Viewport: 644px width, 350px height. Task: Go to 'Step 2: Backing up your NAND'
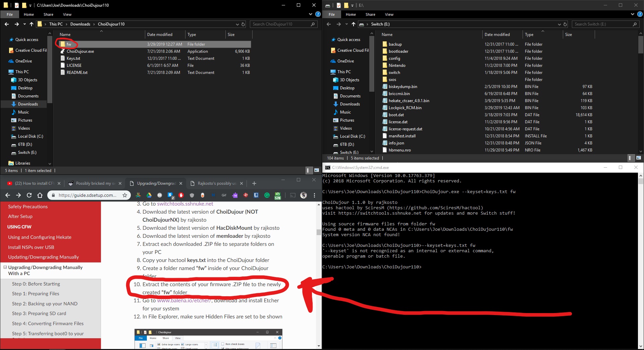pos(45,304)
